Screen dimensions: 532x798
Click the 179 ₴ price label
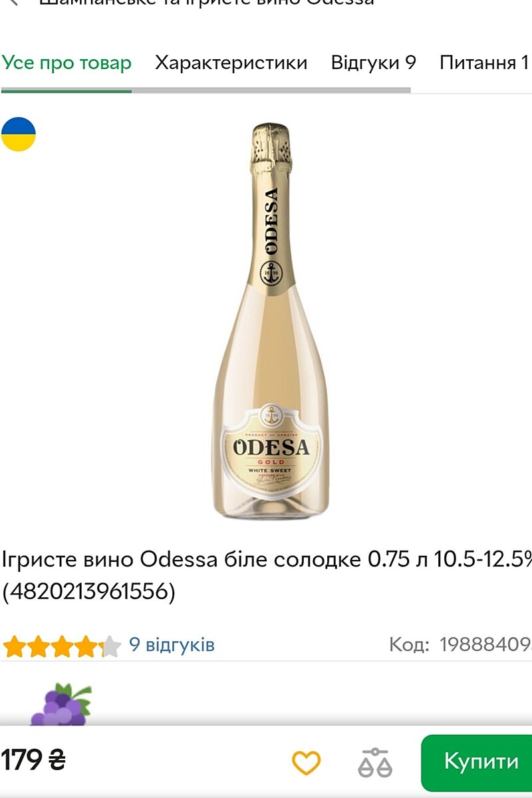pos(33,760)
